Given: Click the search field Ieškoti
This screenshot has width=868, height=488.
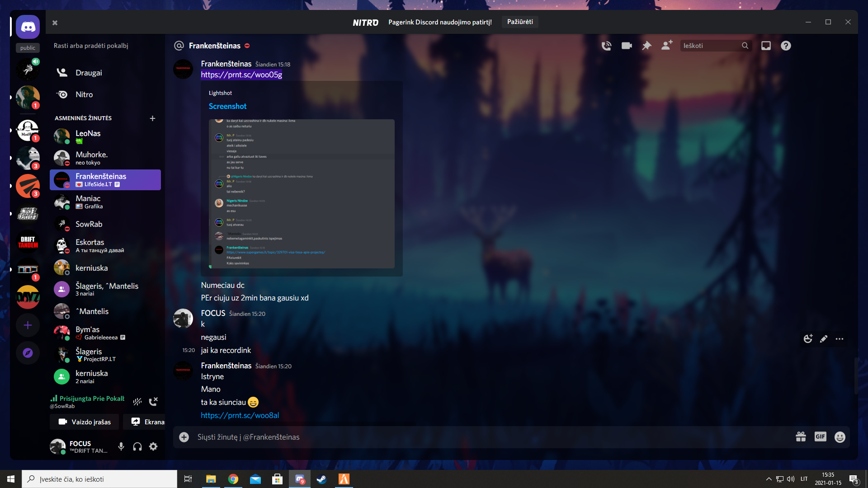Looking at the screenshot, I should (716, 46).
